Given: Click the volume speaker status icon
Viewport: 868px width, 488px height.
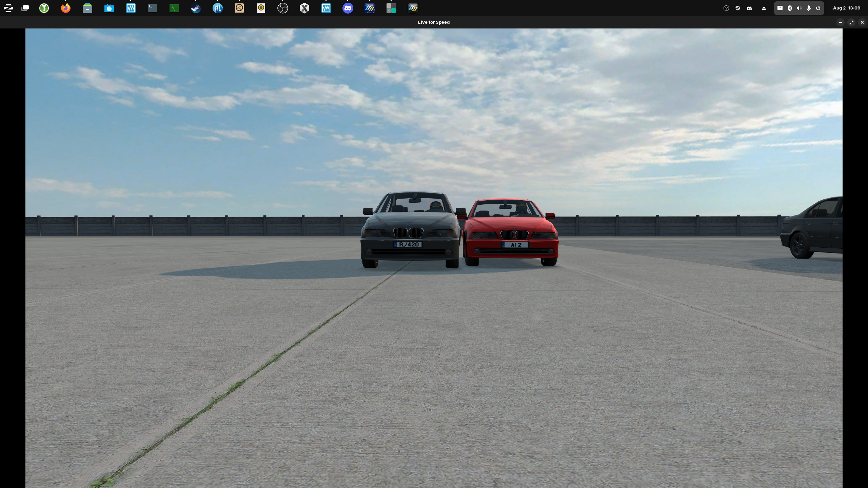Looking at the screenshot, I should [799, 8].
